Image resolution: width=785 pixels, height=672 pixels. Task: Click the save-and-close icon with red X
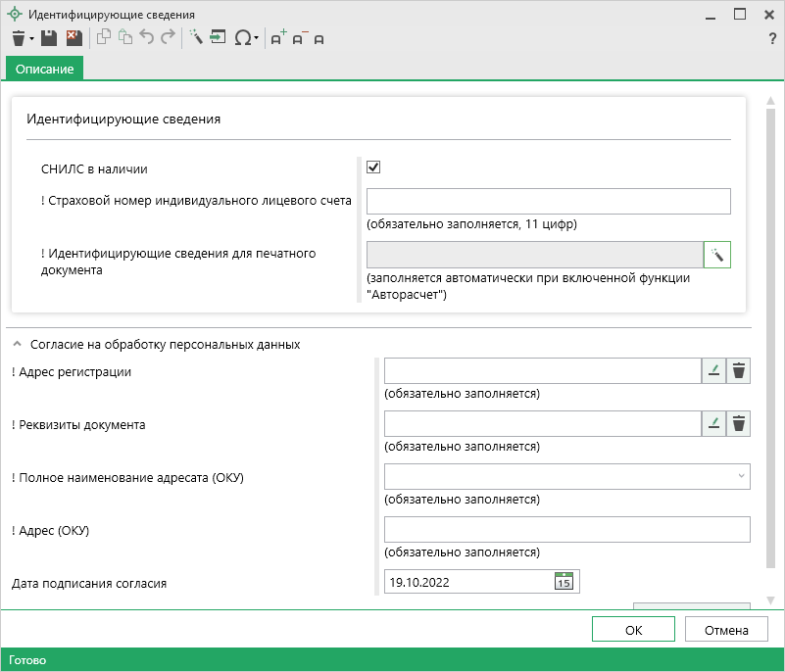(x=74, y=38)
